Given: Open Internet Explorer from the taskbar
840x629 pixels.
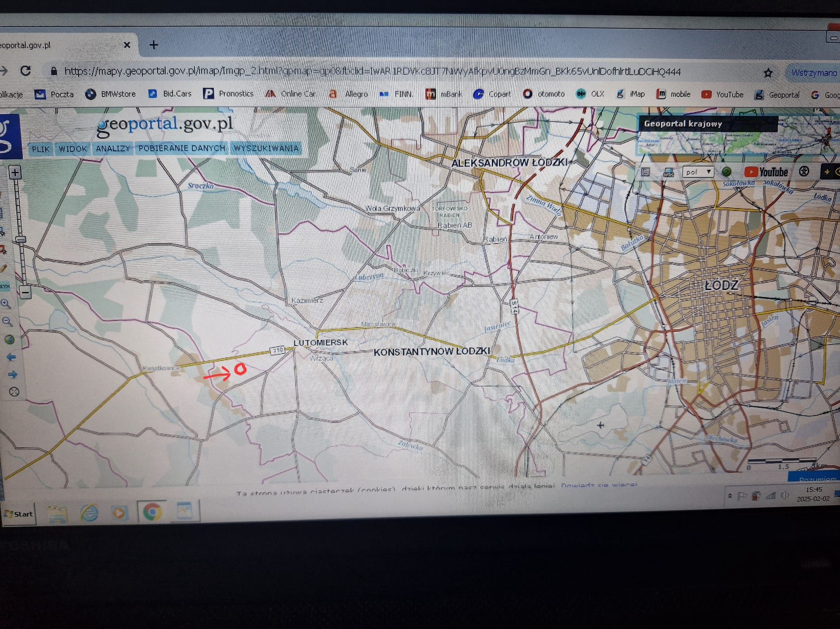Looking at the screenshot, I should [x=89, y=513].
